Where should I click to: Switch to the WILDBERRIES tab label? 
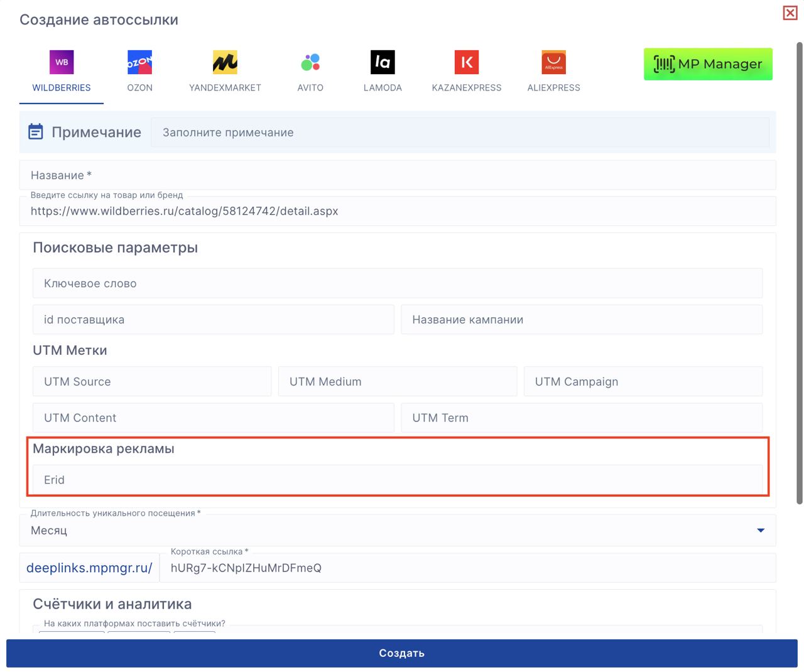tap(62, 88)
